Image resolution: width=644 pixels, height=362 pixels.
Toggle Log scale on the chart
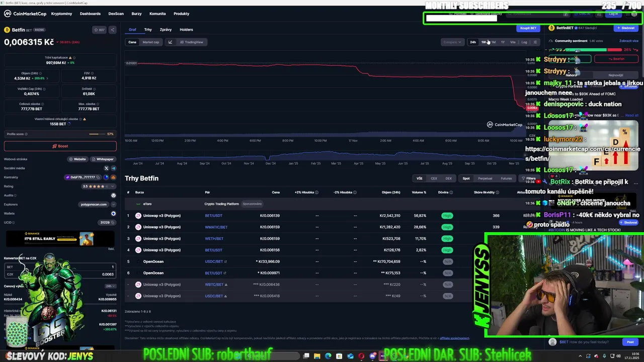coord(524,42)
